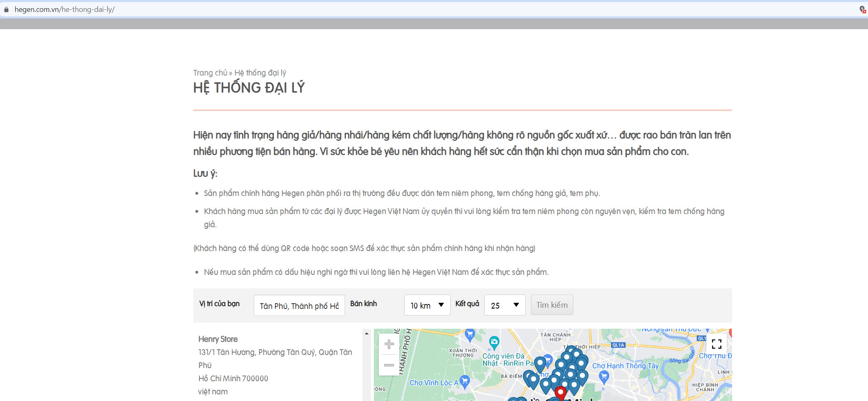Click the bullet starting Sản phẩm chính hãng Hegen
This screenshot has height=401, width=868.
[402, 193]
